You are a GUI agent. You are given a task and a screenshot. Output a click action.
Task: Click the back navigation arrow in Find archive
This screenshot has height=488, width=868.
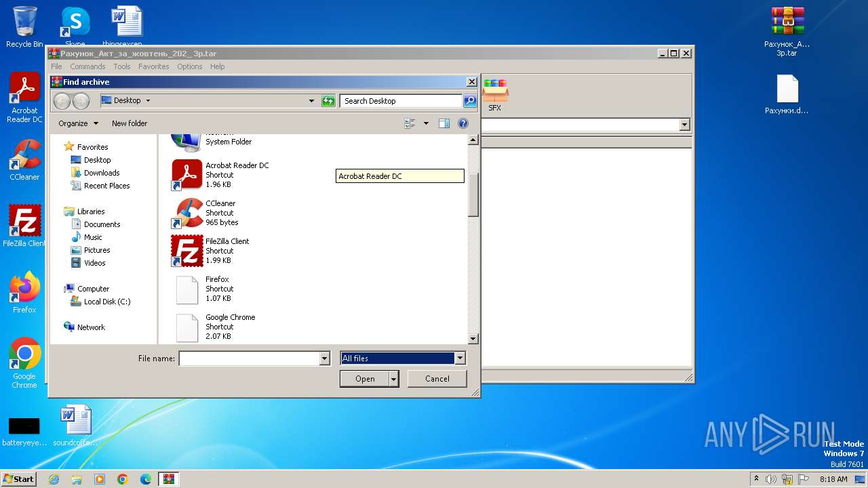coord(62,101)
